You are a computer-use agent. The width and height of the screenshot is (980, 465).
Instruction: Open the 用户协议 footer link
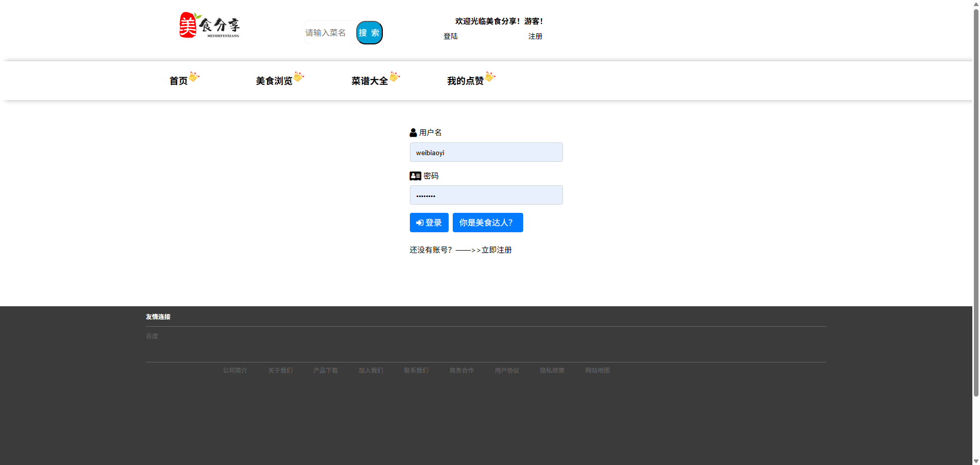pyautogui.click(x=507, y=371)
